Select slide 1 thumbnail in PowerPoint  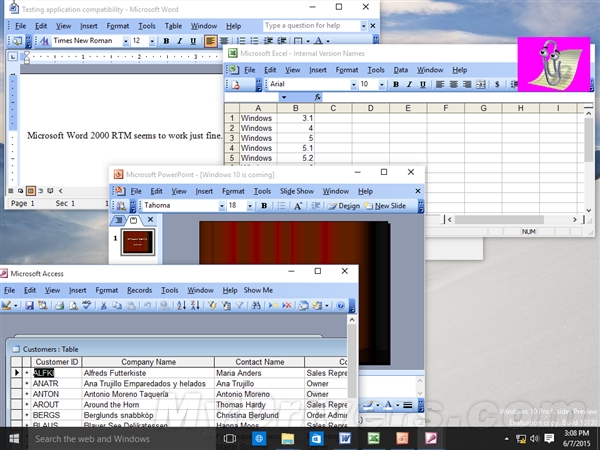(138, 242)
